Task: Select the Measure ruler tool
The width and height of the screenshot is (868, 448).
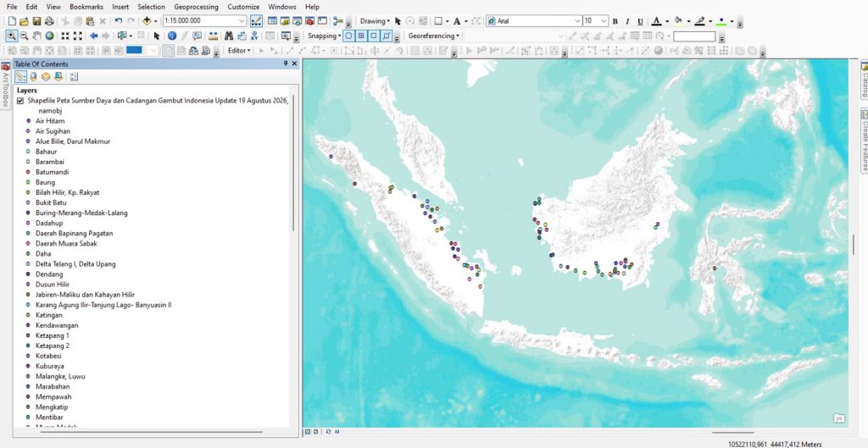Action: click(213, 36)
